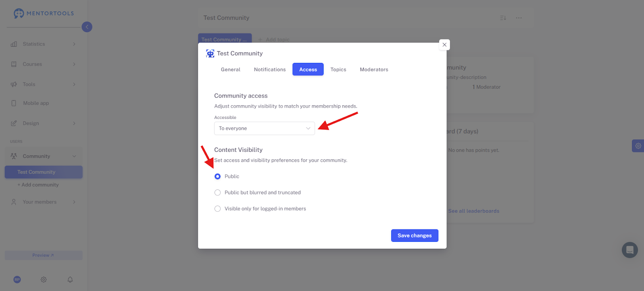Open the notifications bell icon

(70, 279)
